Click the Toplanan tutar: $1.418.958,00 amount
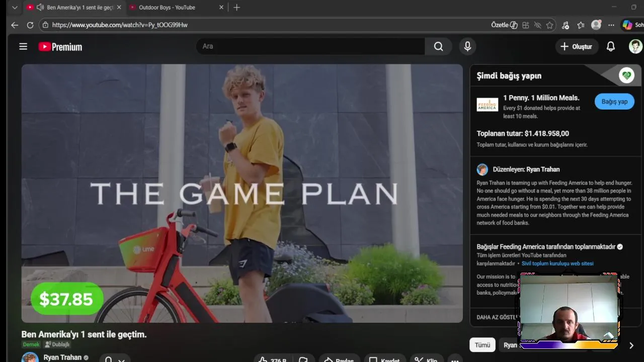The image size is (644, 362). click(523, 133)
